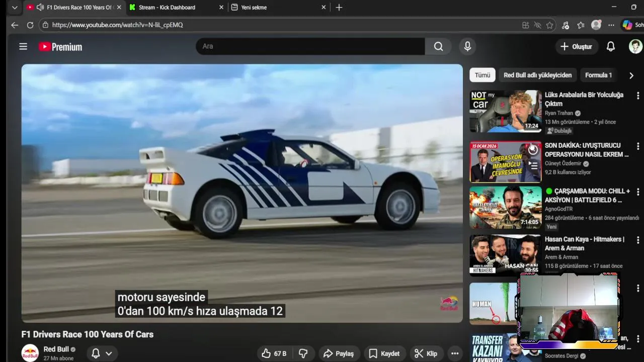This screenshot has height=362, width=644.
Task: Select the Formula 1 filter chip
Action: pos(598,75)
